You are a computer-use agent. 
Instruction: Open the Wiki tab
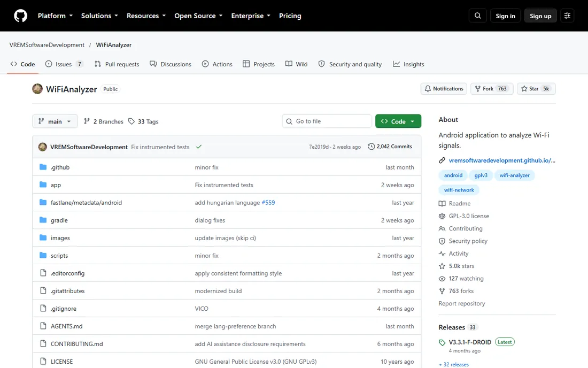click(296, 64)
